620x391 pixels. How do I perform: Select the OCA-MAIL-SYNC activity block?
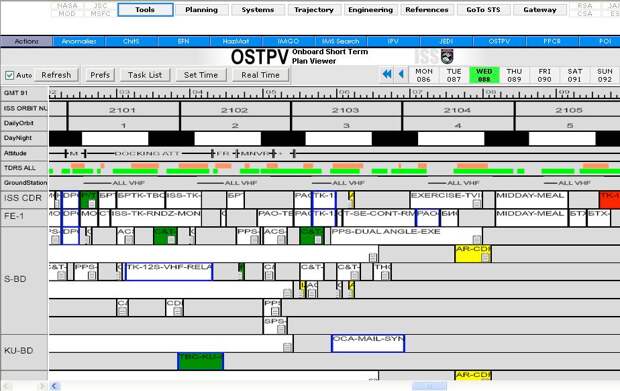coord(368,343)
